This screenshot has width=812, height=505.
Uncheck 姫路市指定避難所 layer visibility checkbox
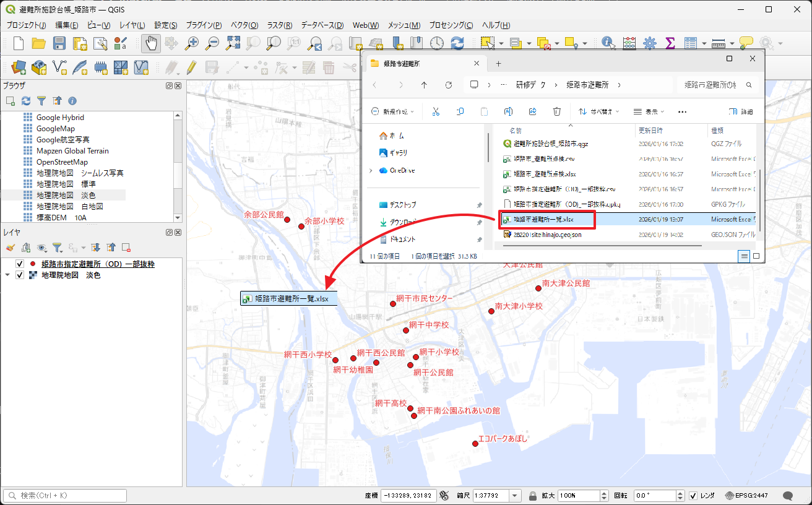point(20,264)
